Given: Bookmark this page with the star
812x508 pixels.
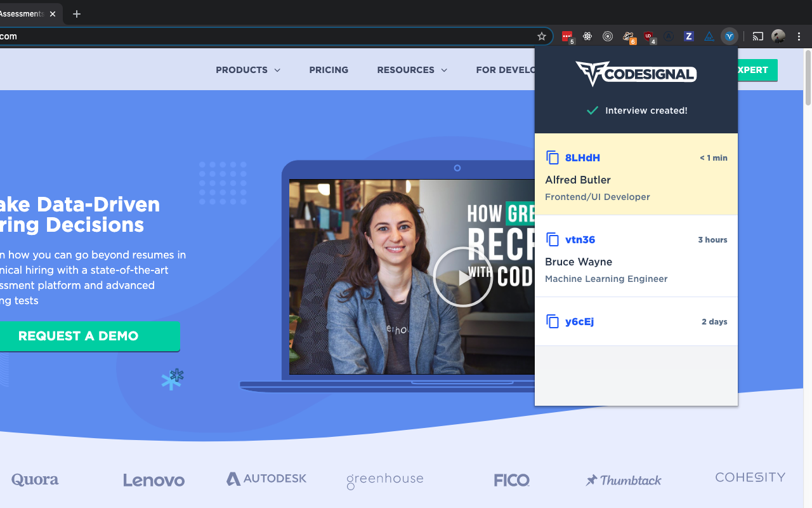Looking at the screenshot, I should click(542, 36).
